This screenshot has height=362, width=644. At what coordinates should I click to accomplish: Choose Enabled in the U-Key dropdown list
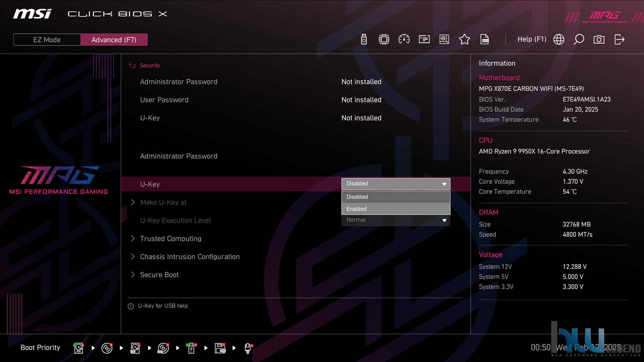396,209
